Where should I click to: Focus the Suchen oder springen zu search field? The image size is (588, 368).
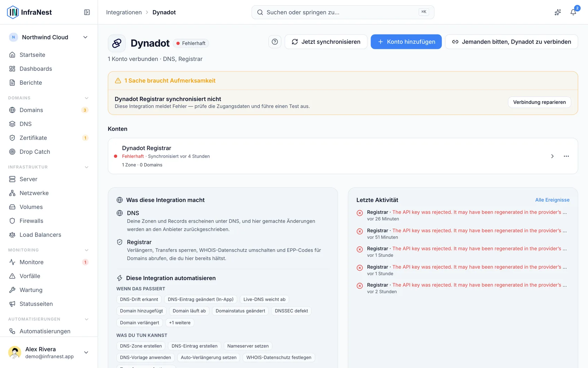click(x=343, y=12)
